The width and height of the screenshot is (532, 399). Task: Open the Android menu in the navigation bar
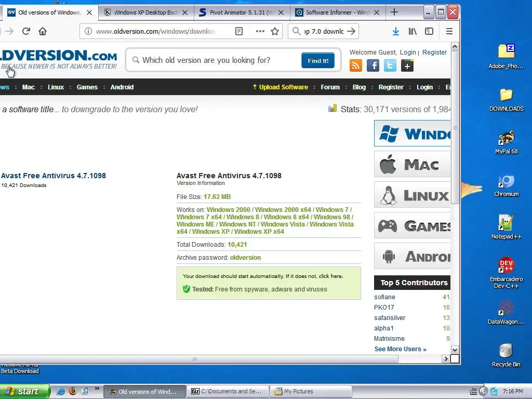click(122, 87)
